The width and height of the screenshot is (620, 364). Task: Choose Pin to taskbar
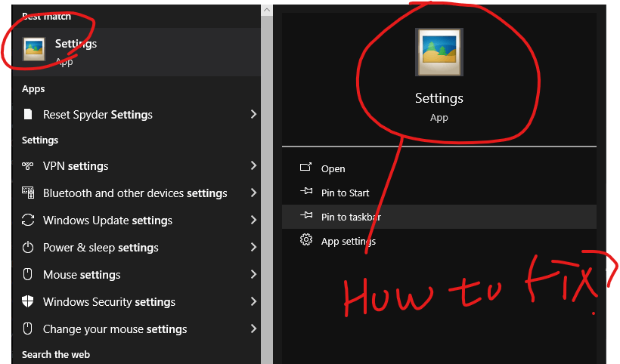pos(439,217)
